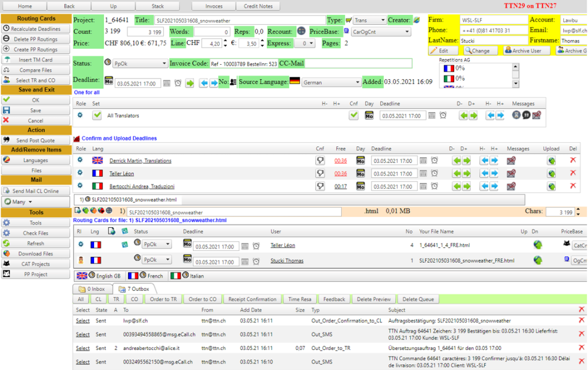The width and height of the screenshot is (588, 370).
Task: Click the gear role icon for Derrick Martin
Action: point(80,161)
